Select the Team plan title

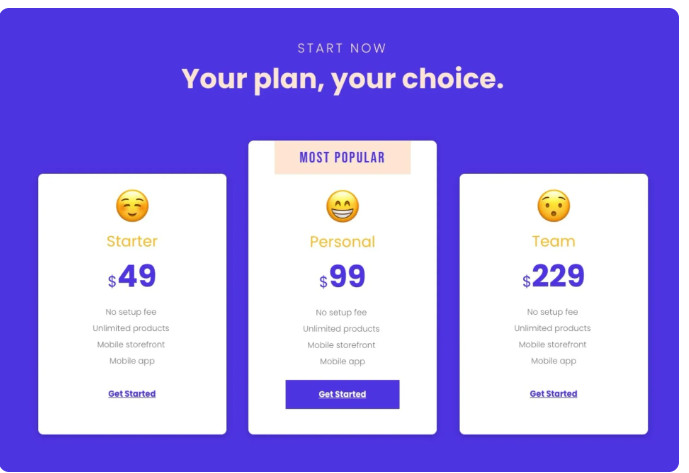[553, 241]
